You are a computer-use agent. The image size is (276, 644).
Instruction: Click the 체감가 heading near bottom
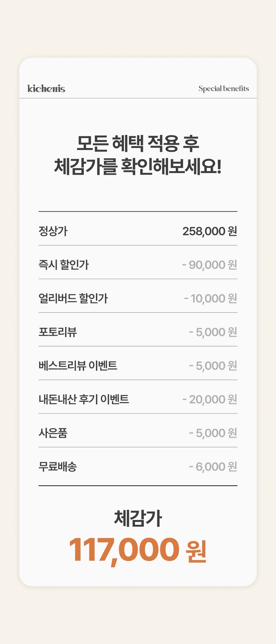138,519
